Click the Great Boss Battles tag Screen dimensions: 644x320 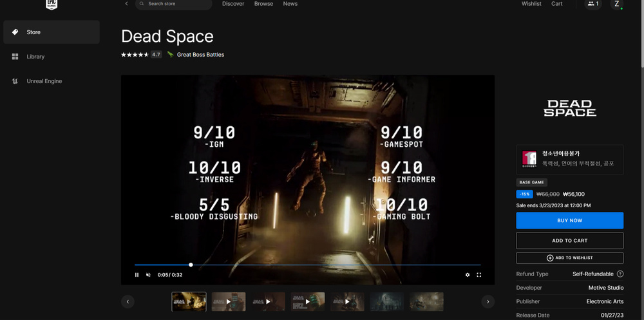pos(200,55)
